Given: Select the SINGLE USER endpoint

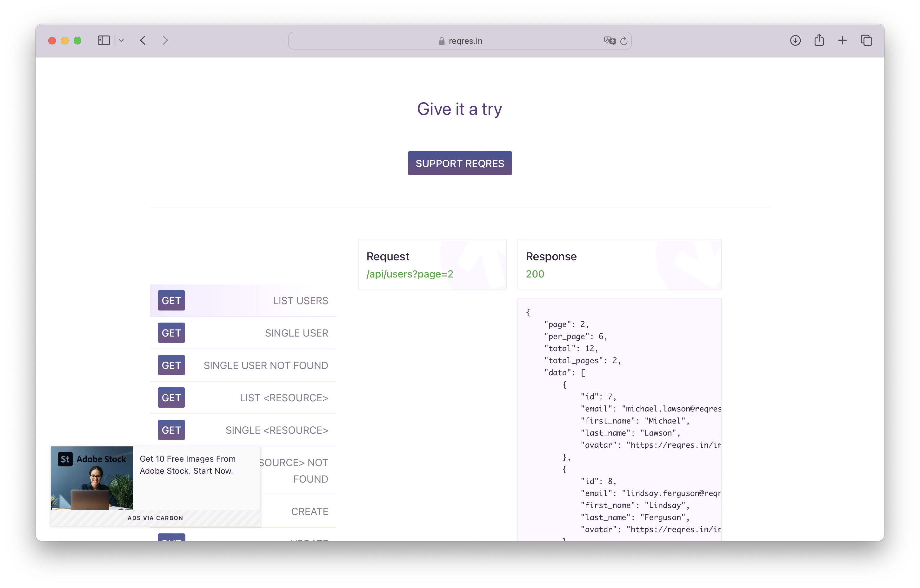Looking at the screenshot, I should pos(243,333).
